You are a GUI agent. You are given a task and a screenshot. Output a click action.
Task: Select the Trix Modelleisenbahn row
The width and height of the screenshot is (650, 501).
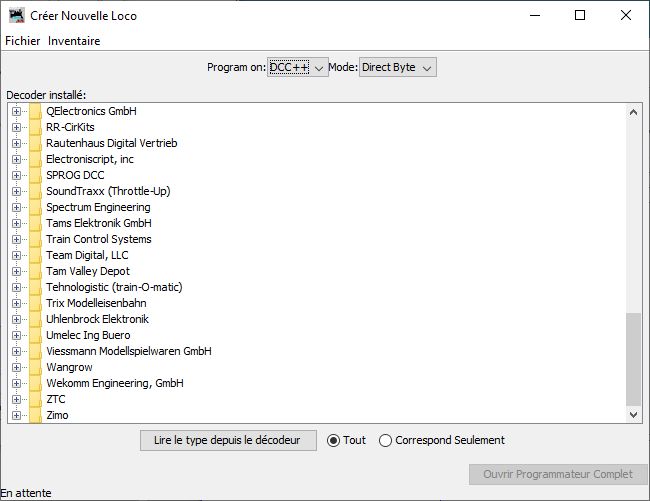[96, 303]
